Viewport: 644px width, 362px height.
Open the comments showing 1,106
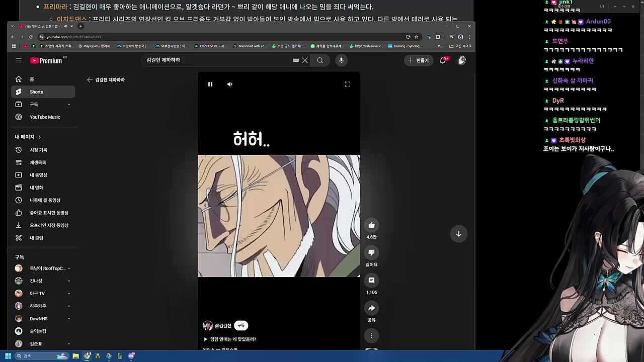tap(371, 280)
